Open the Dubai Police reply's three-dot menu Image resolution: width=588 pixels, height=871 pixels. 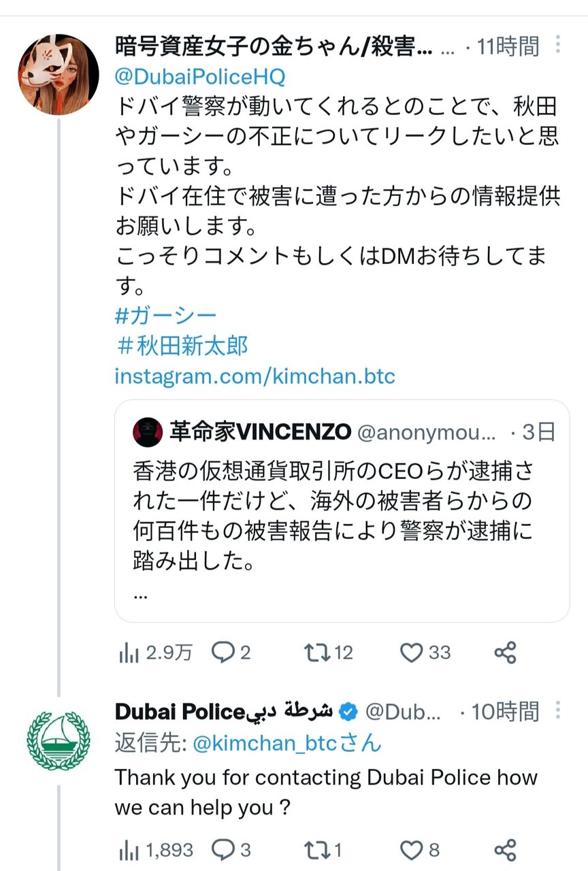coord(558,711)
